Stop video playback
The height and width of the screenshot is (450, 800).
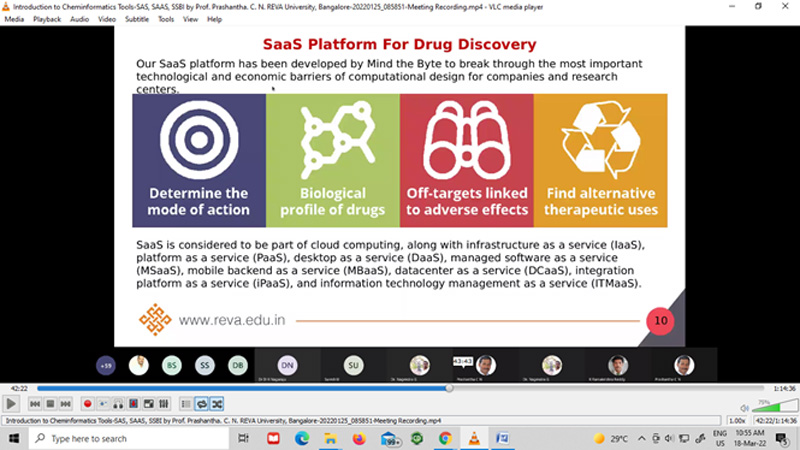(50, 404)
